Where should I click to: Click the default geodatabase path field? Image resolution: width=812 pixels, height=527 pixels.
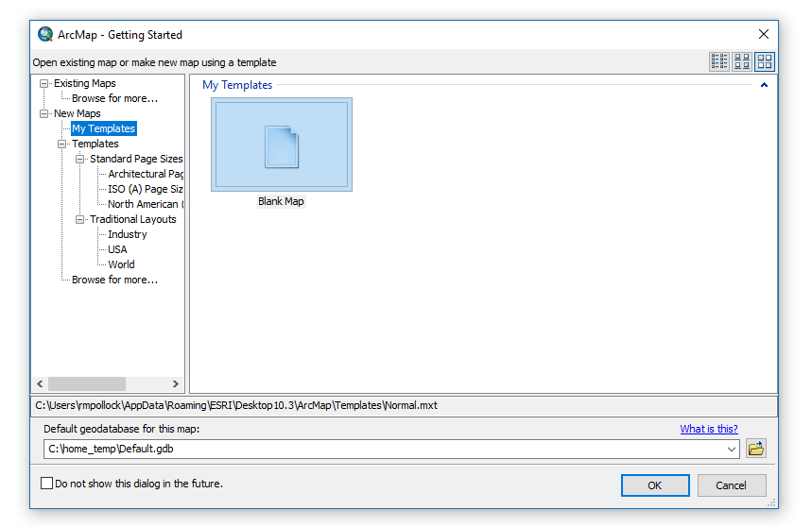tap(391, 449)
